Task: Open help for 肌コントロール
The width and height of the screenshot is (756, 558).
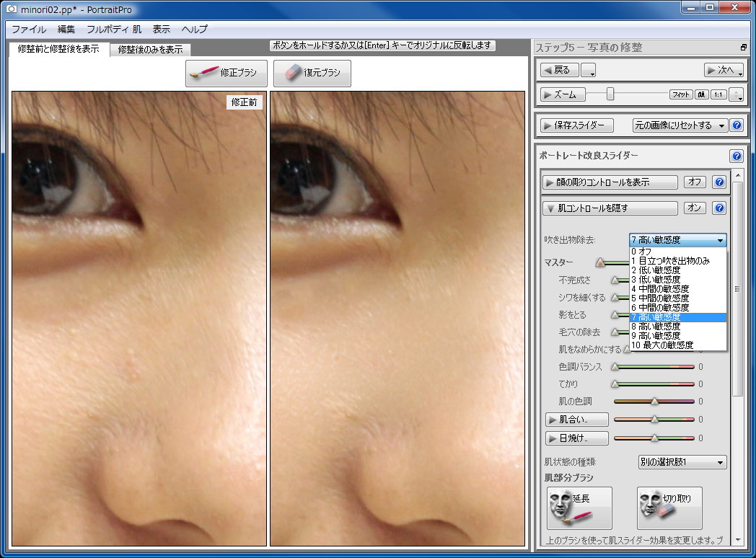Action: (719, 208)
